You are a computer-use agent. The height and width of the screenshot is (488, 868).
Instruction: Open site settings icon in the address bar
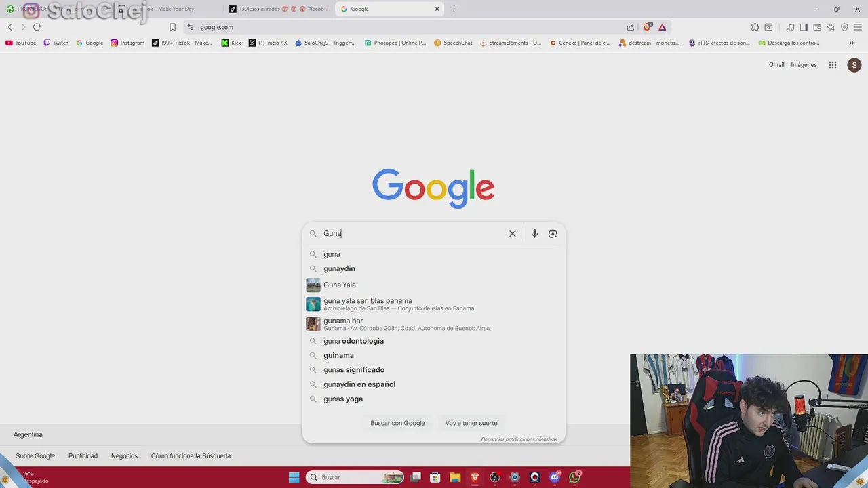click(x=191, y=27)
